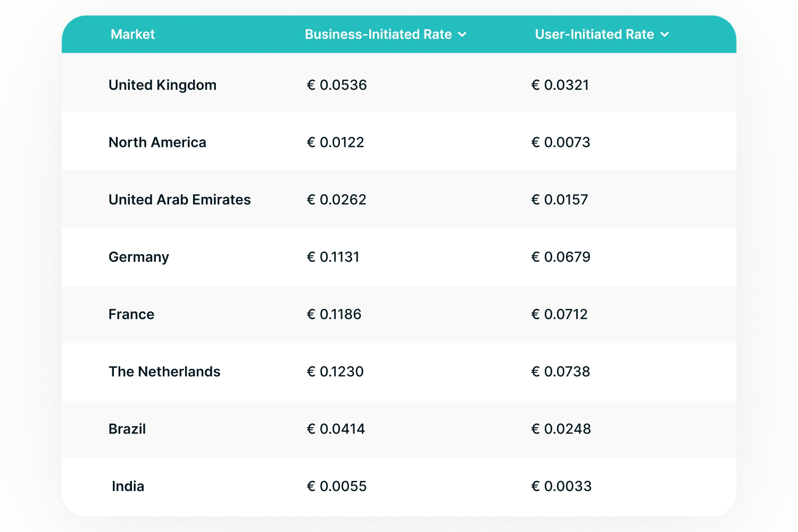Select the Germany market entry

click(138, 256)
